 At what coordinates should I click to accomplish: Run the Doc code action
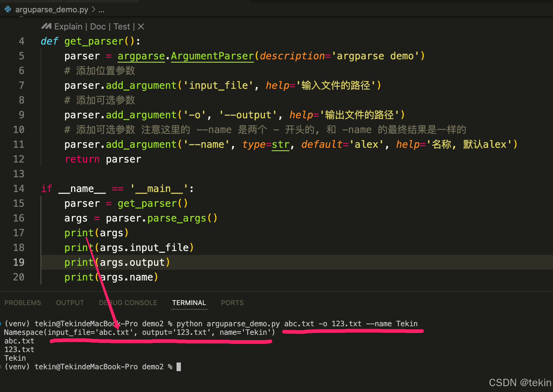pos(98,26)
